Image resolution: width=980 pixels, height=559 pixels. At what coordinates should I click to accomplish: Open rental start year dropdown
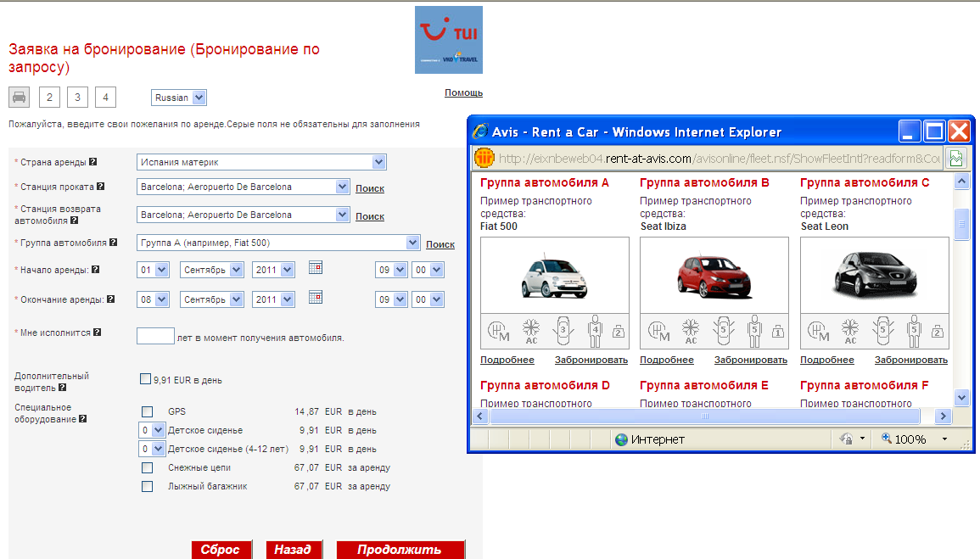[273, 270]
